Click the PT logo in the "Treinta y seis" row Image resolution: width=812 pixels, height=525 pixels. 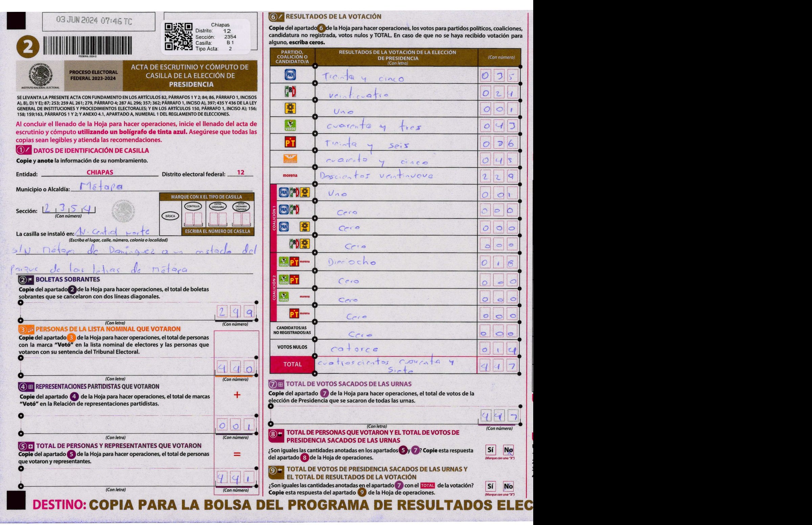(x=290, y=142)
